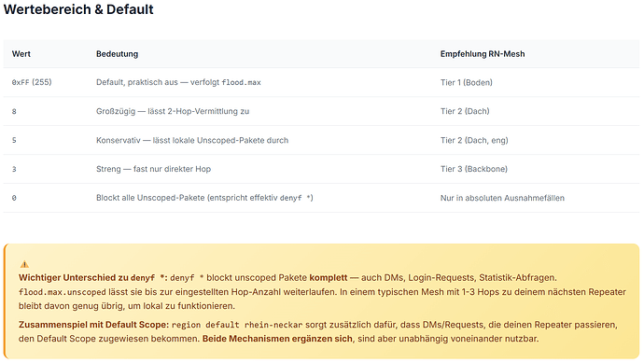Click the flood.max.unscoped code in the warning

coord(63,292)
